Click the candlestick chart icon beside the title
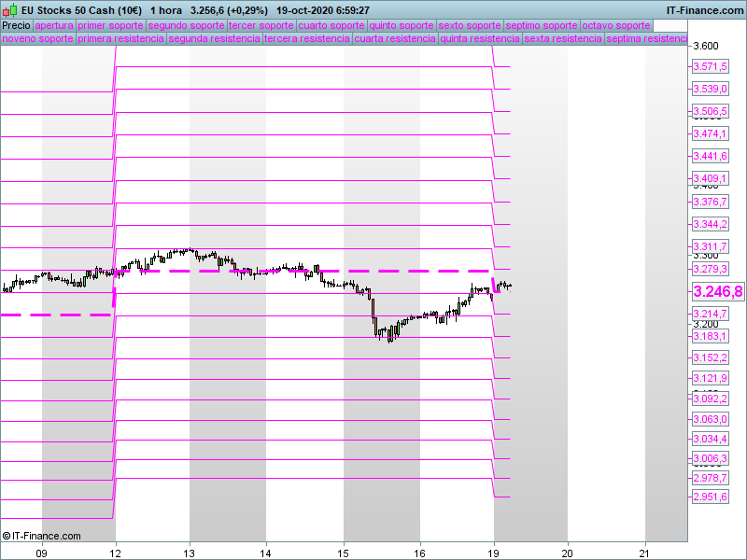 click(10, 10)
